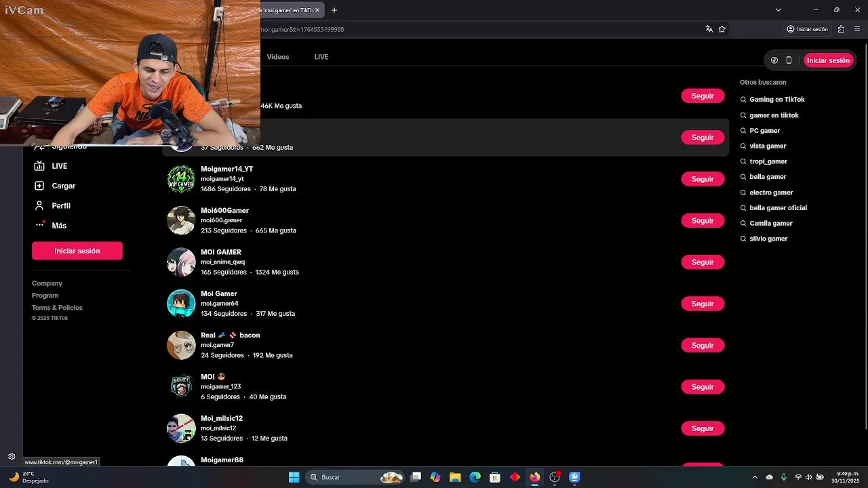Viewport: 868px width, 488px height.
Task: Select silvio gamer search suggestion
Action: coord(768,239)
